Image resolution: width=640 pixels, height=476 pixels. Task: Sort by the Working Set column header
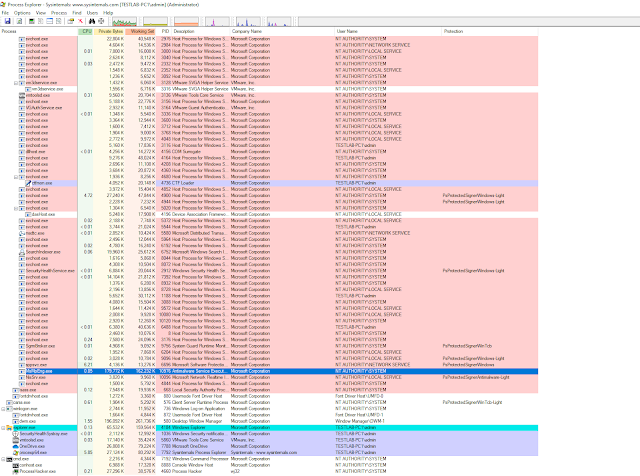pos(141,31)
